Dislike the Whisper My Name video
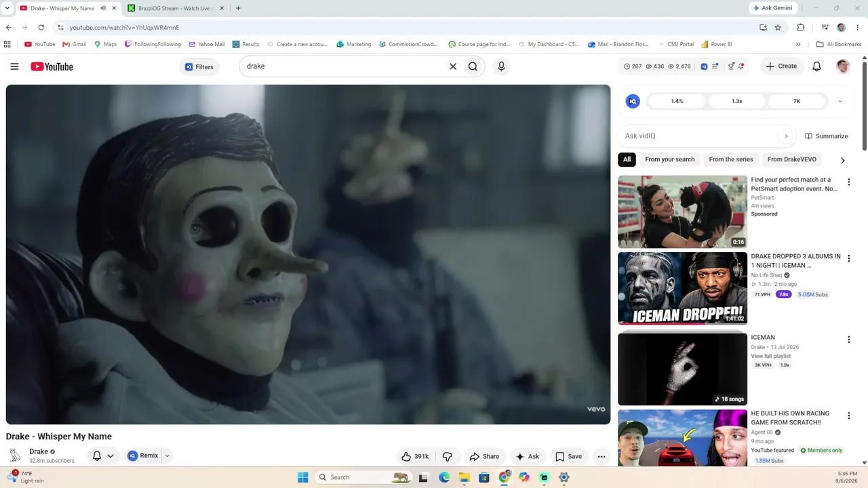 447,456
